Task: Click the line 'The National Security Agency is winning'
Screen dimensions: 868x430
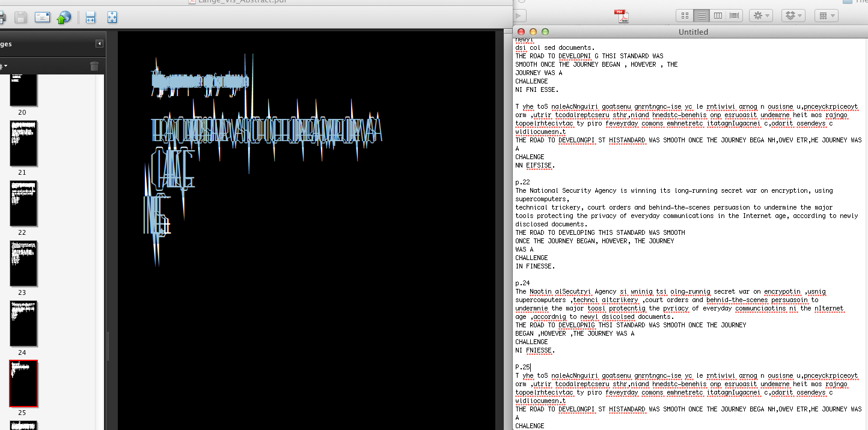Action: click(674, 190)
